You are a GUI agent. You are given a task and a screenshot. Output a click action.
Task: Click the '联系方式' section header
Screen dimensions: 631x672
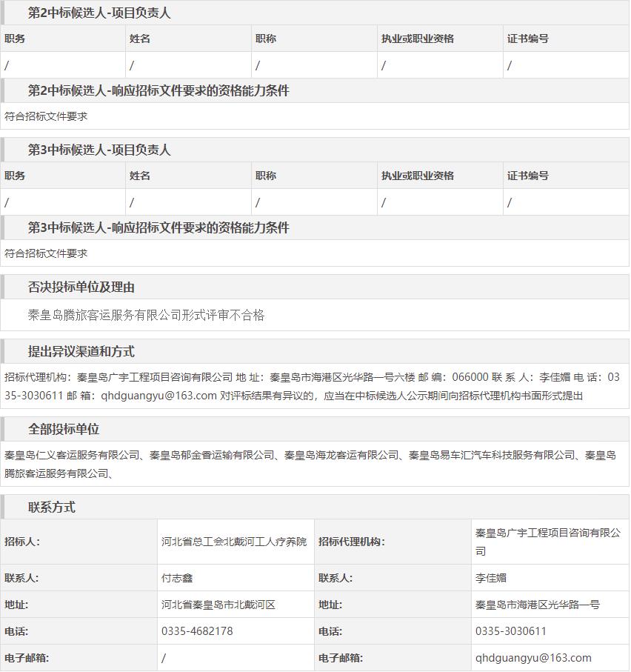click(52, 508)
